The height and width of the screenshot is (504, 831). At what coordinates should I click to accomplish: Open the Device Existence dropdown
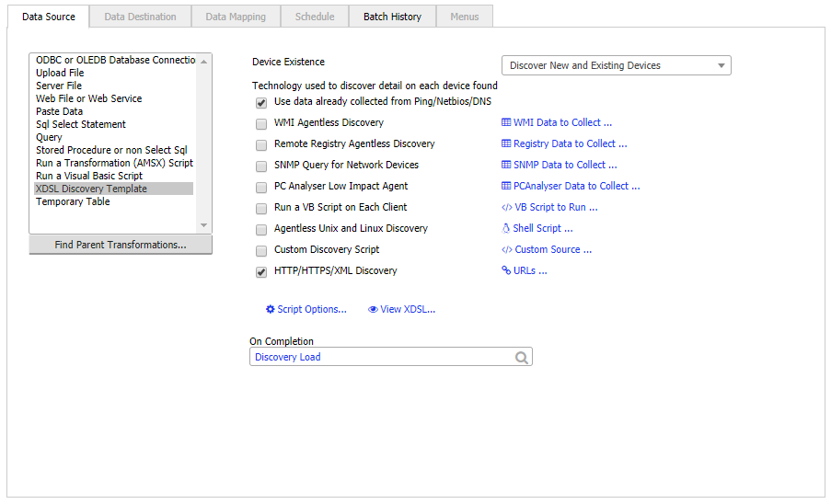[x=617, y=65]
